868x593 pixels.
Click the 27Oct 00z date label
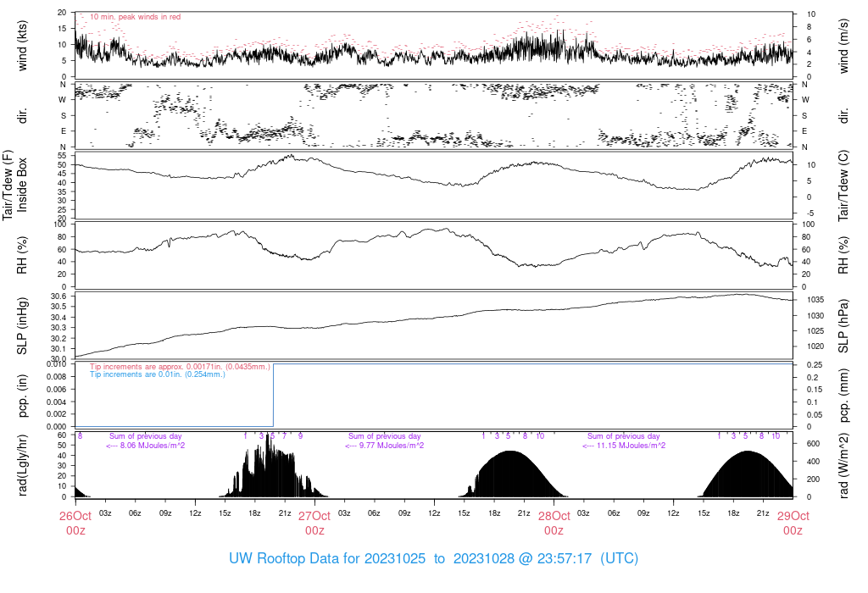click(x=314, y=523)
